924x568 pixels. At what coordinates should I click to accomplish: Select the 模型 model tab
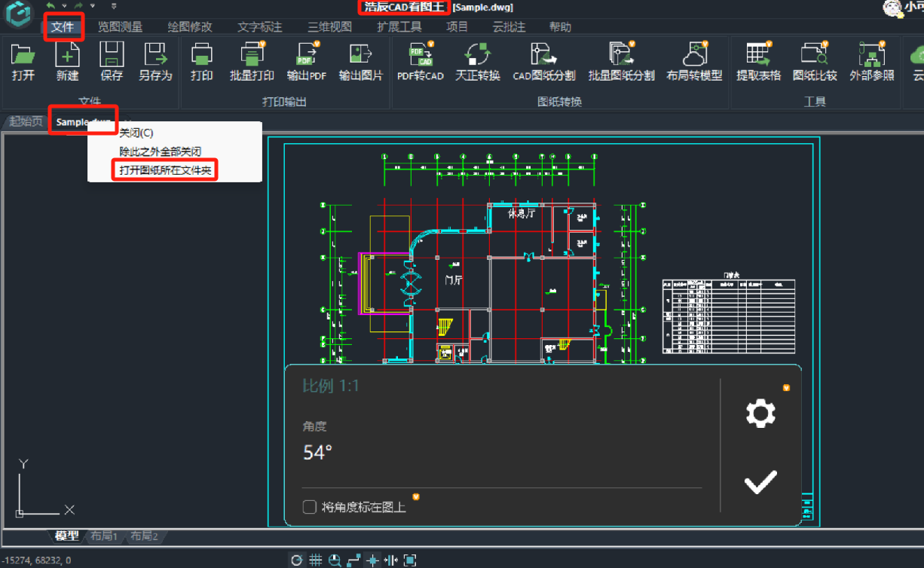[x=66, y=536]
